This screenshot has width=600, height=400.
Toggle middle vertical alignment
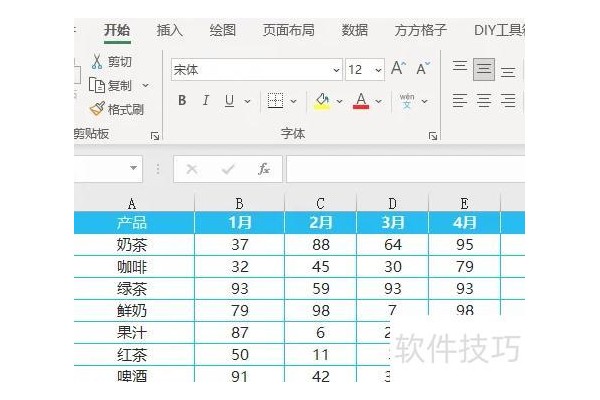click(484, 69)
